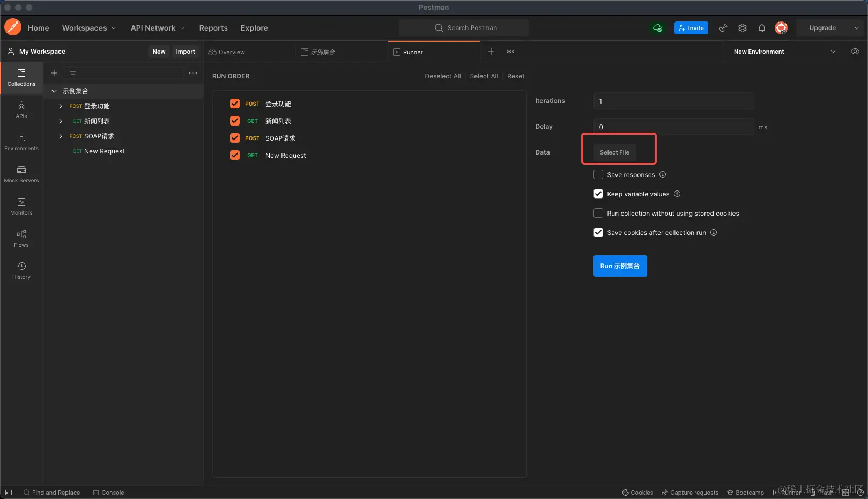Show the History sidebar panel
The width and height of the screenshot is (868, 499).
click(x=21, y=271)
